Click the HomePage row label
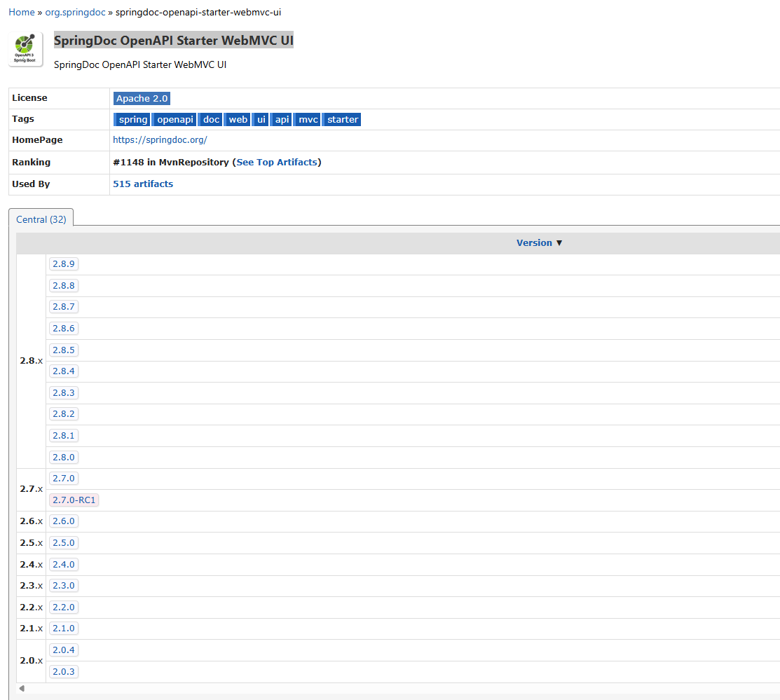 coord(37,140)
